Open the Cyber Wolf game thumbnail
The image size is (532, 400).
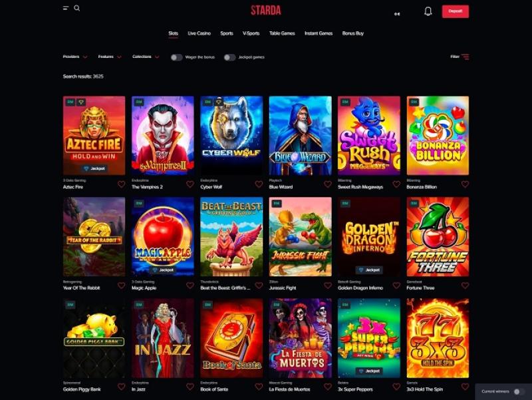pos(231,136)
